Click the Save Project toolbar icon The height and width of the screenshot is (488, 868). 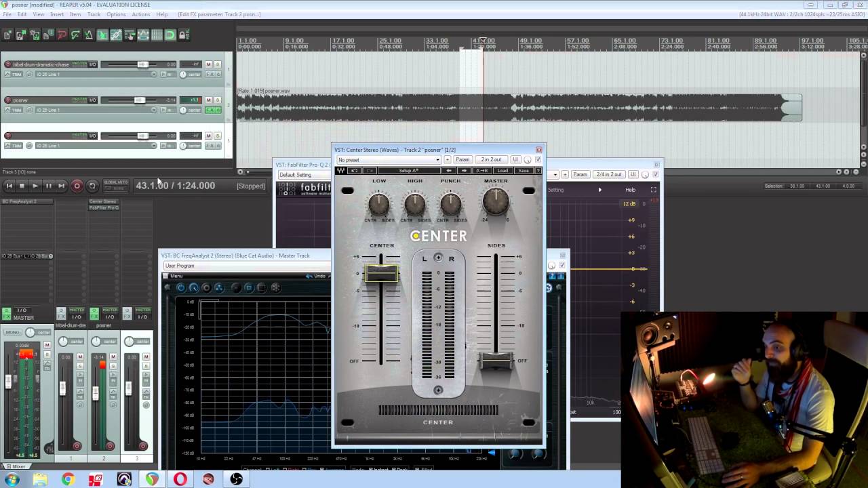[x=35, y=35]
